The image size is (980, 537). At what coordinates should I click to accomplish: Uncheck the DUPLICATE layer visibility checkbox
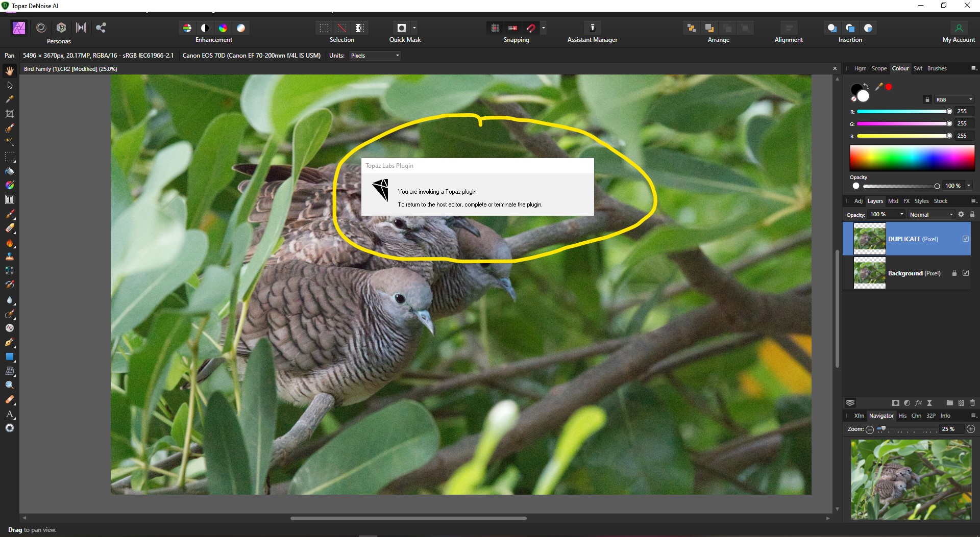point(965,239)
